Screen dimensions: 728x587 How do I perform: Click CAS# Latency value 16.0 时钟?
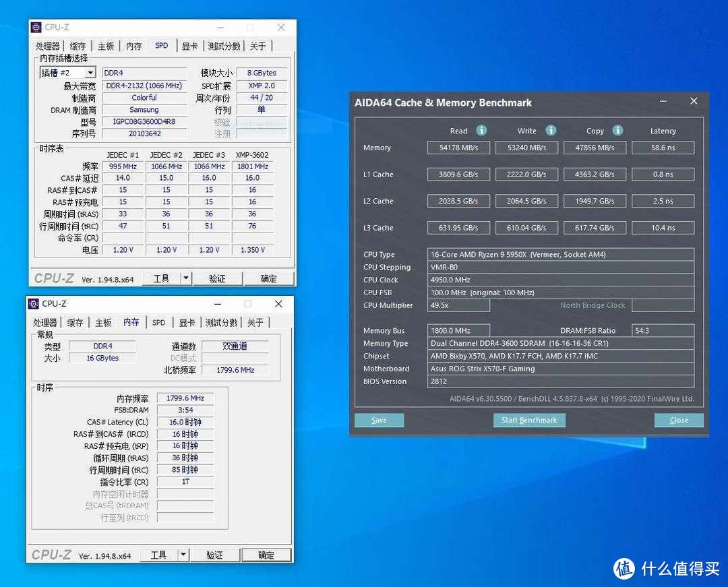(185, 423)
